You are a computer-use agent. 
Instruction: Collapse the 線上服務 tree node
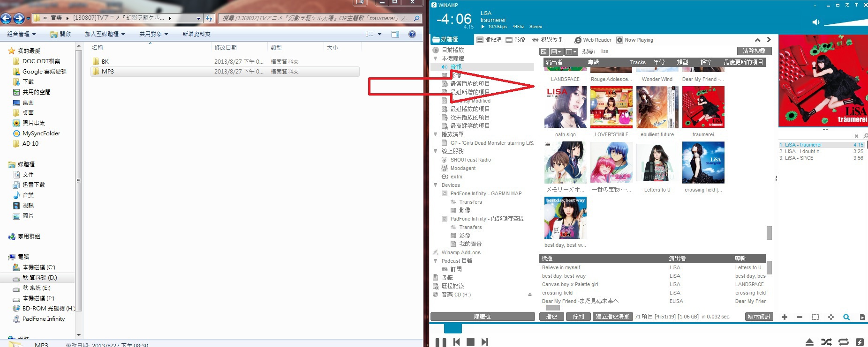click(436, 151)
